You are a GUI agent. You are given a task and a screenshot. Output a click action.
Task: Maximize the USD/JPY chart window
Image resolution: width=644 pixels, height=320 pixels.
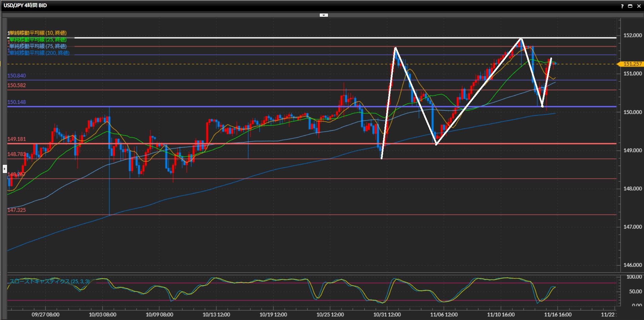coord(630,6)
